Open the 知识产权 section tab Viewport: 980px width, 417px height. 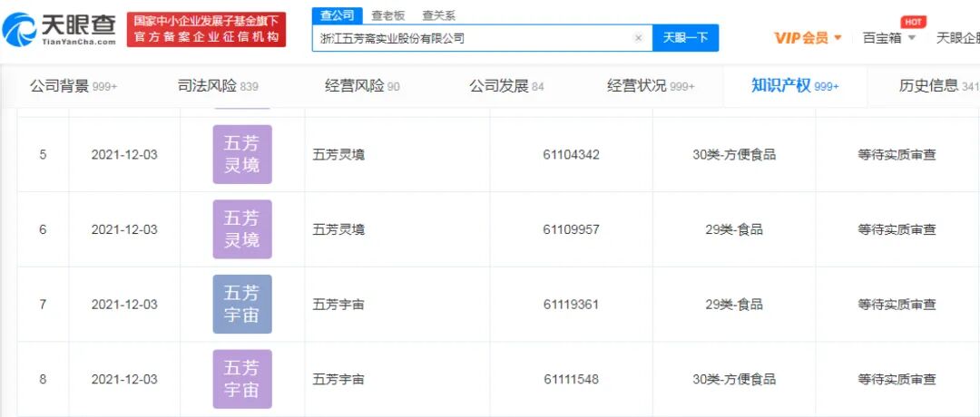pyautogui.click(x=795, y=86)
